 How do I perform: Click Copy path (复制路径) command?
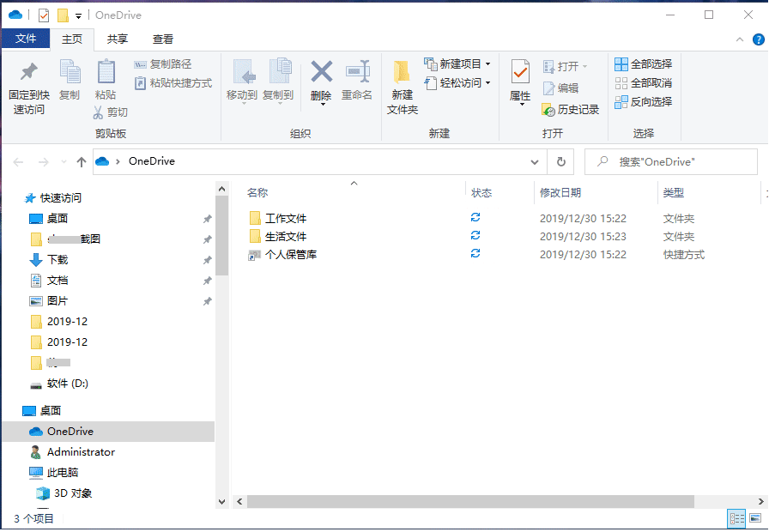[163, 64]
